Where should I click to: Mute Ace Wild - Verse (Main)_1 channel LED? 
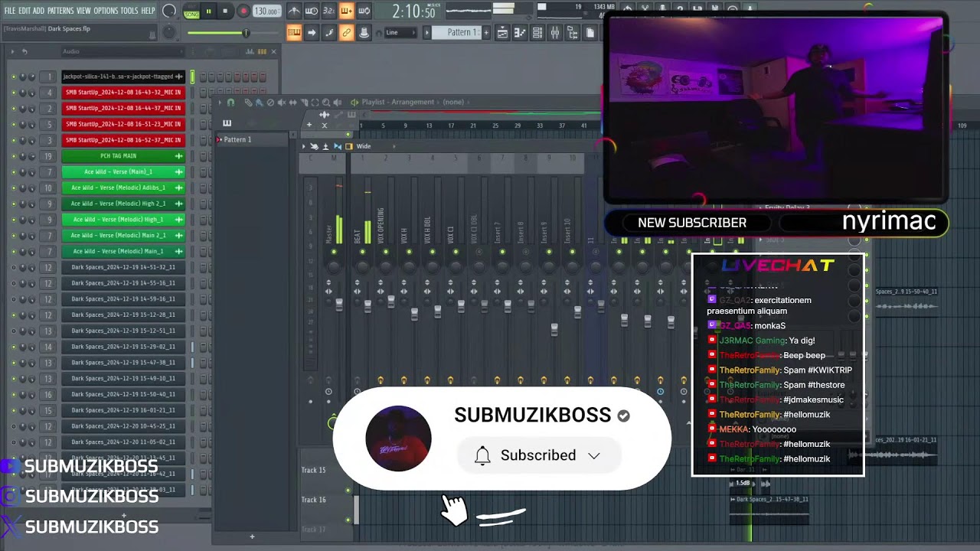click(13, 172)
